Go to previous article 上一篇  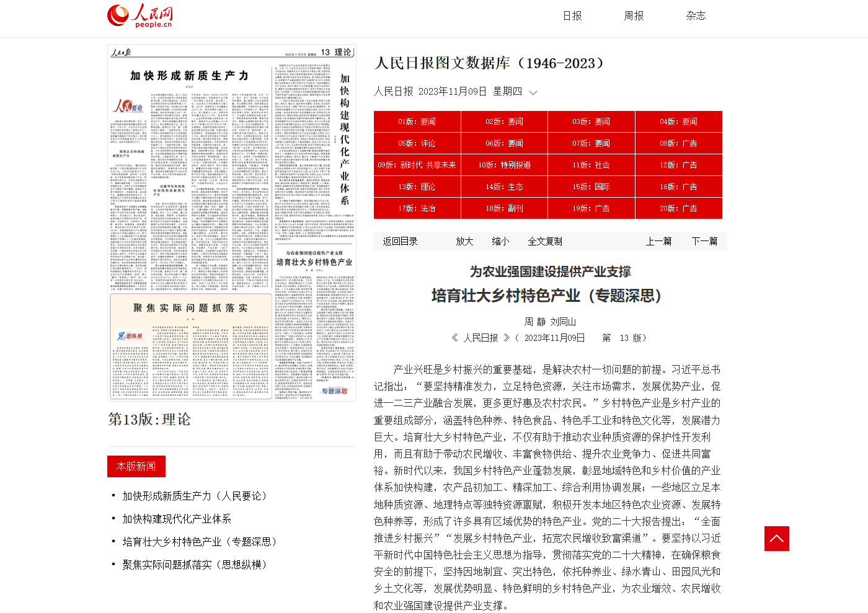(x=658, y=241)
